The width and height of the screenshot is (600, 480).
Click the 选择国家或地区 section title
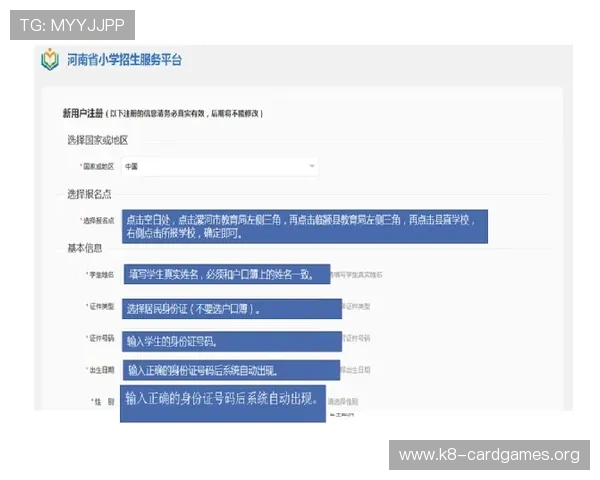pyautogui.click(x=98, y=140)
